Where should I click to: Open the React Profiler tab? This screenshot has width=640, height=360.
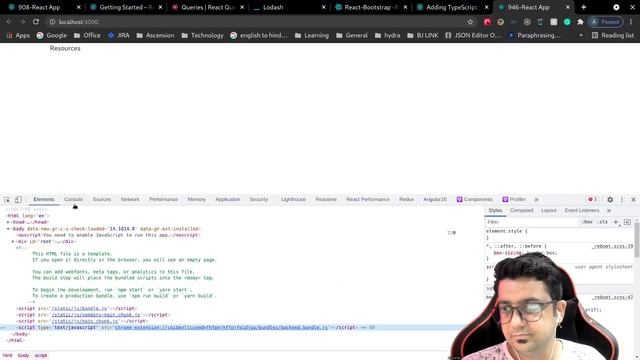(514, 200)
